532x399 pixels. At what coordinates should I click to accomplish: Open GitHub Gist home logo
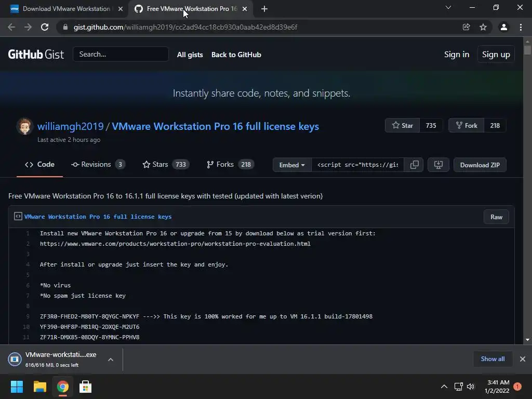coord(36,54)
